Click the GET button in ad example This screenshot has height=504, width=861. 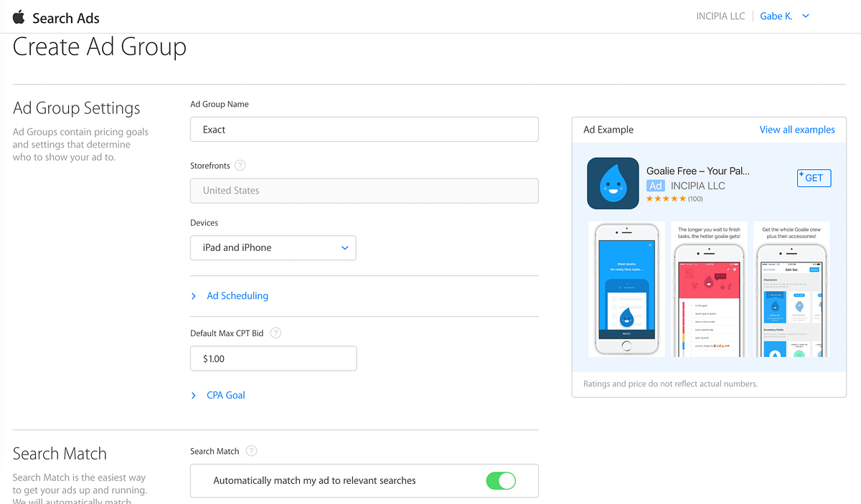(x=814, y=178)
